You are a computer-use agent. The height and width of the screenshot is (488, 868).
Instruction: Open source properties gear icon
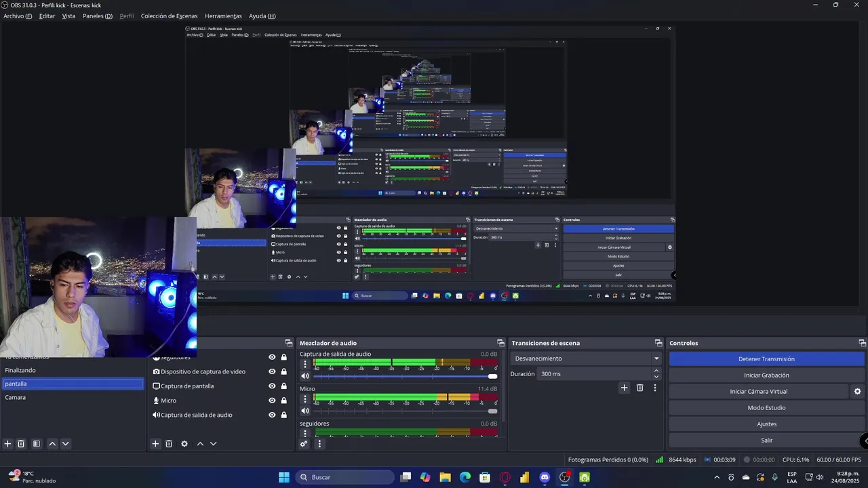(x=184, y=444)
